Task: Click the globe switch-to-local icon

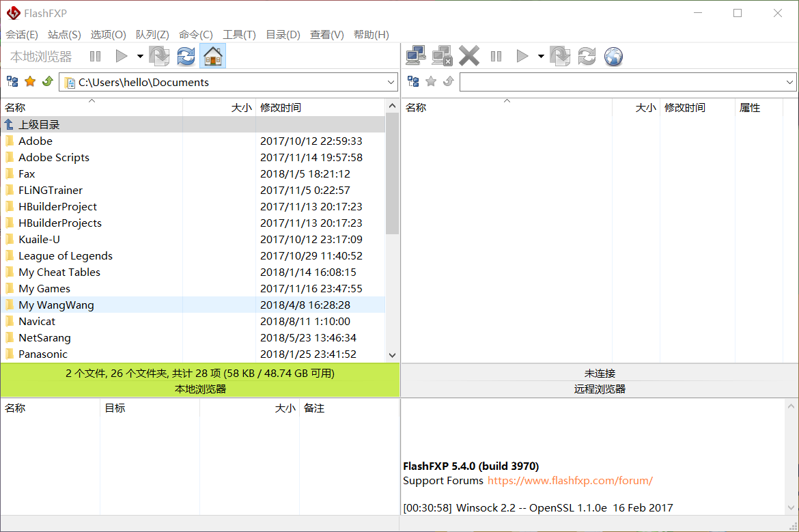Action: coord(613,56)
